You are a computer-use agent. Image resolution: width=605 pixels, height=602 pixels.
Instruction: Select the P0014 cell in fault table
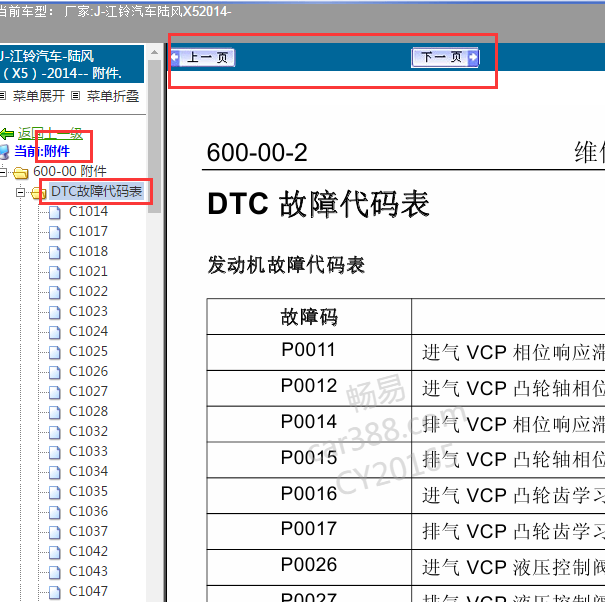pyautogui.click(x=309, y=424)
